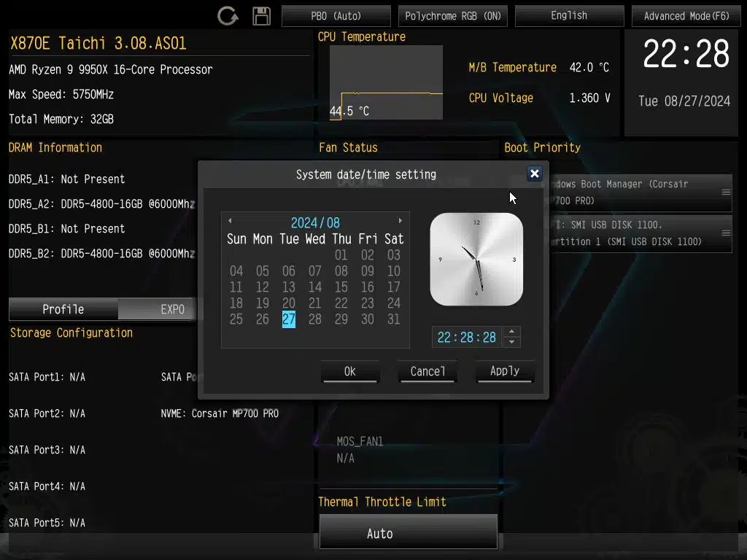747x560 pixels.
Task: Switch to Advanced Mode (F6)
Action: click(686, 16)
